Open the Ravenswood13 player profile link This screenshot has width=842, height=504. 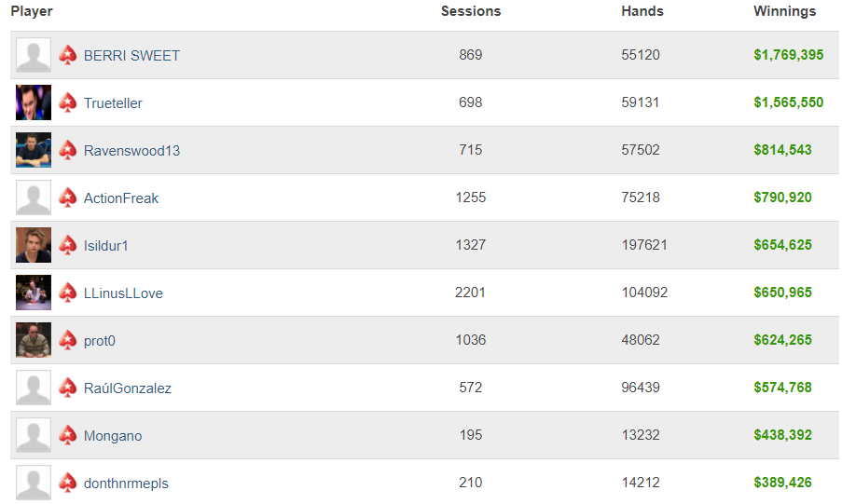click(x=131, y=150)
